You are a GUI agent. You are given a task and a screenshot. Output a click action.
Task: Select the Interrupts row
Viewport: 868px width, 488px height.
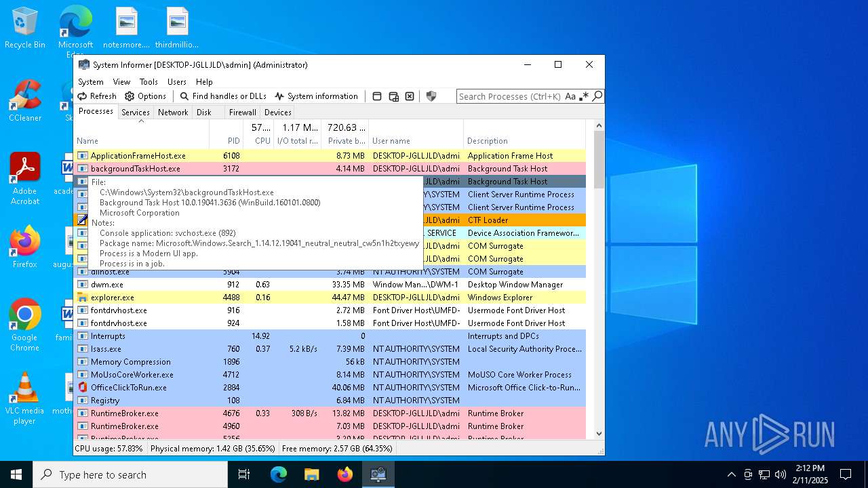click(330, 336)
